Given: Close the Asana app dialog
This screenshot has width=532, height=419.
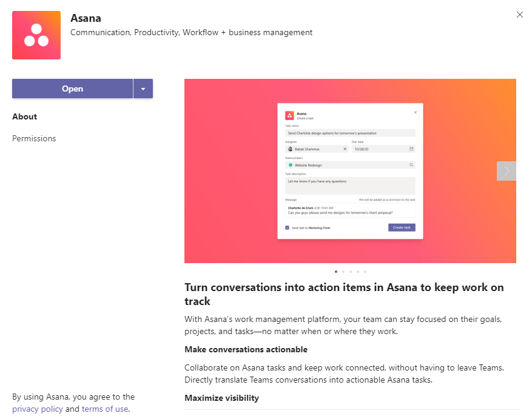Looking at the screenshot, I should point(519,15).
